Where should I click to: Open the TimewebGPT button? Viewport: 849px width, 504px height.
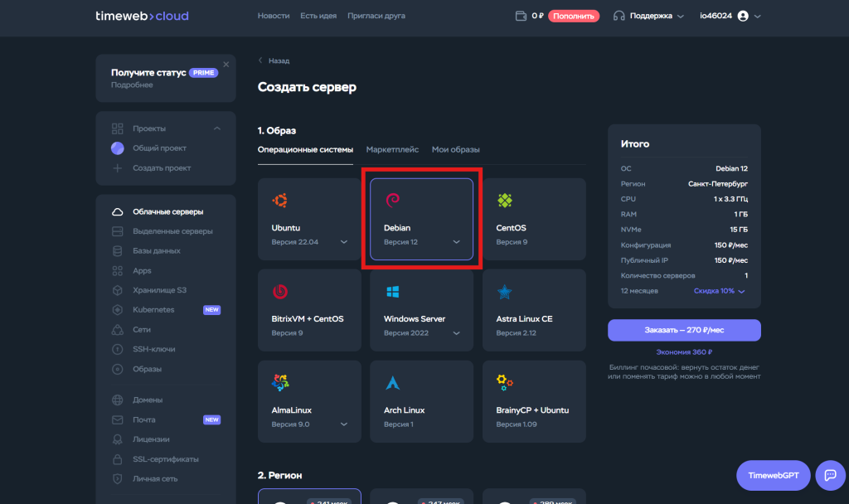(774, 475)
